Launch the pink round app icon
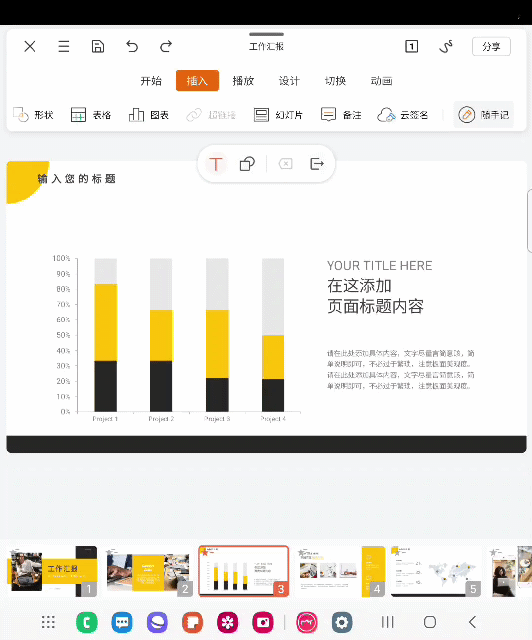Viewport: 532px width, 640px height. [307, 622]
